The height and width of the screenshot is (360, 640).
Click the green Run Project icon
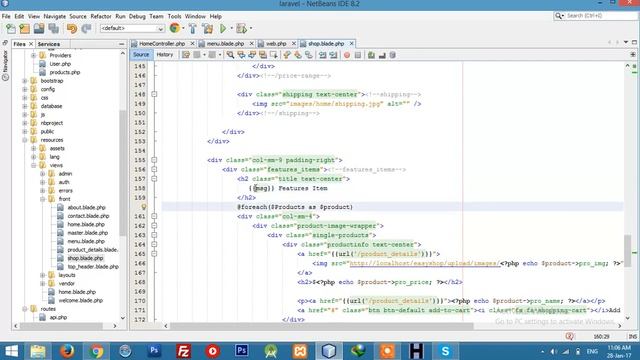(x=223, y=29)
